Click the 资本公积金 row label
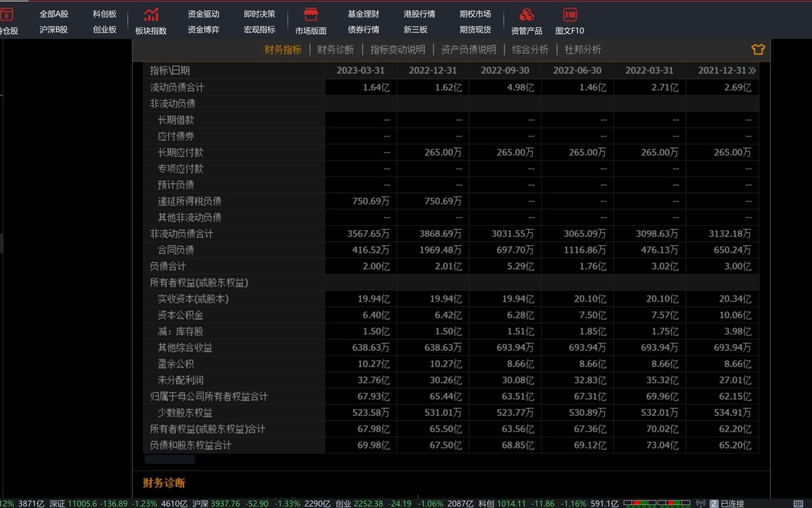This screenshot has width=812, height=508. coord(181,315)
